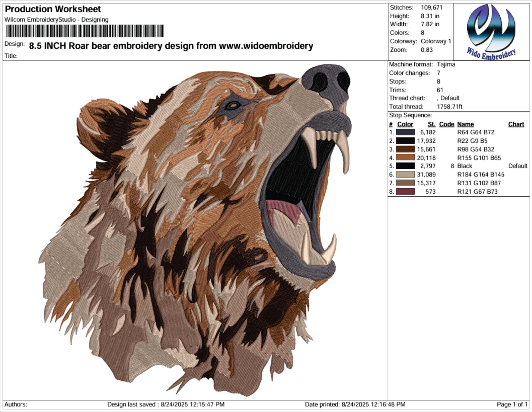The image size is (532, 412).
Task: Click the stitch count 17,932
Action: (x=426, y=141)
